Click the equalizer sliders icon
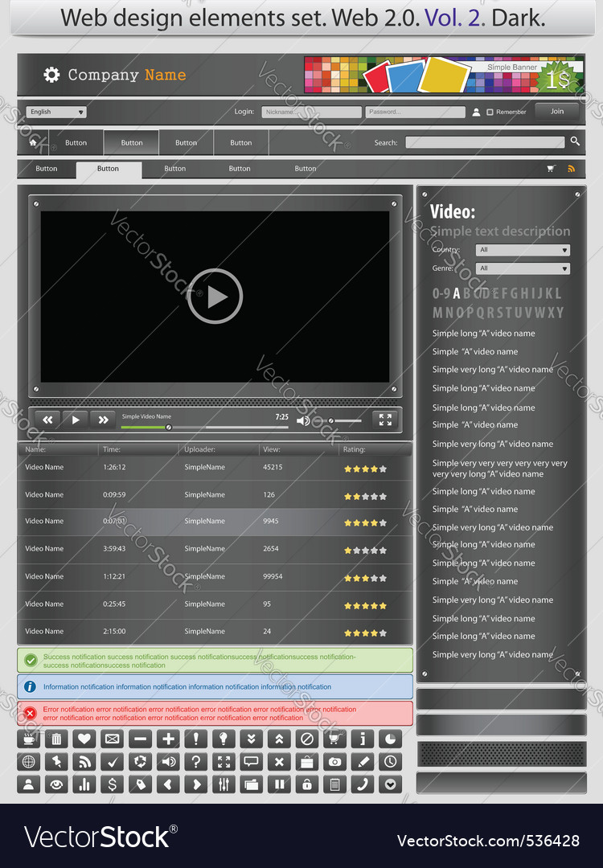 [224, 784]
